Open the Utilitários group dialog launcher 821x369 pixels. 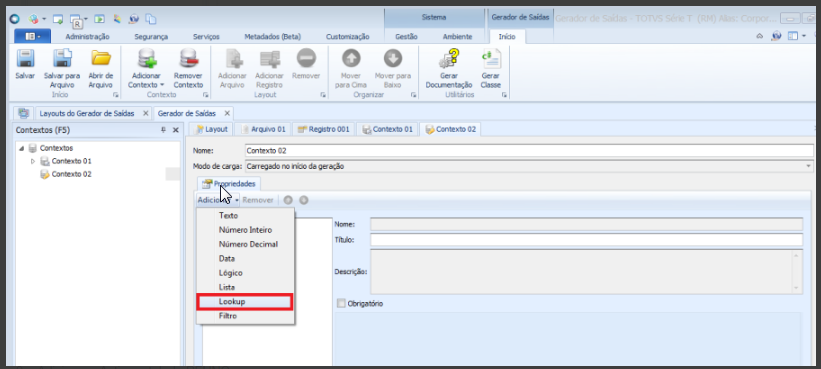pos(504,95)
